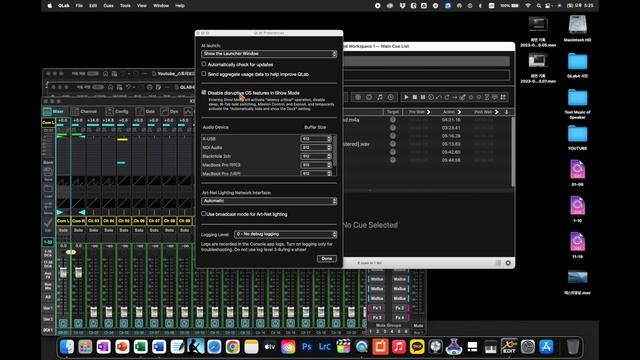Click Save icon in mixer sidebar
Screen dimensions: 640x360
[x=48, y=173]
